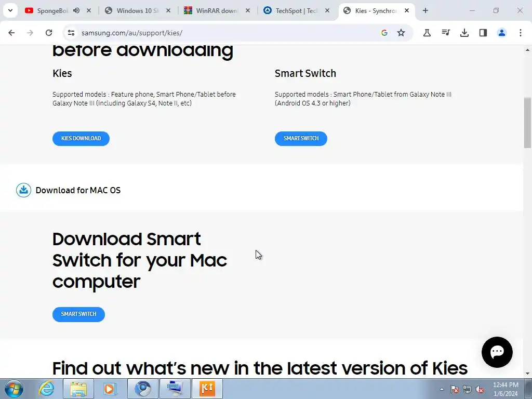This screenshot has height=399, width=532.
Task: Click the Mac SMART SWITCH button
Action: (78, 314)
